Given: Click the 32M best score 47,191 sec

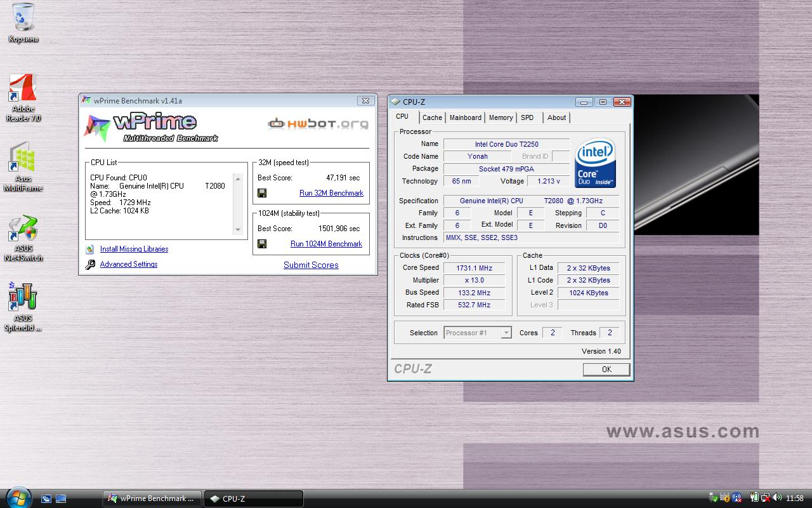Looking at the screenshot, I should (343, 178).
